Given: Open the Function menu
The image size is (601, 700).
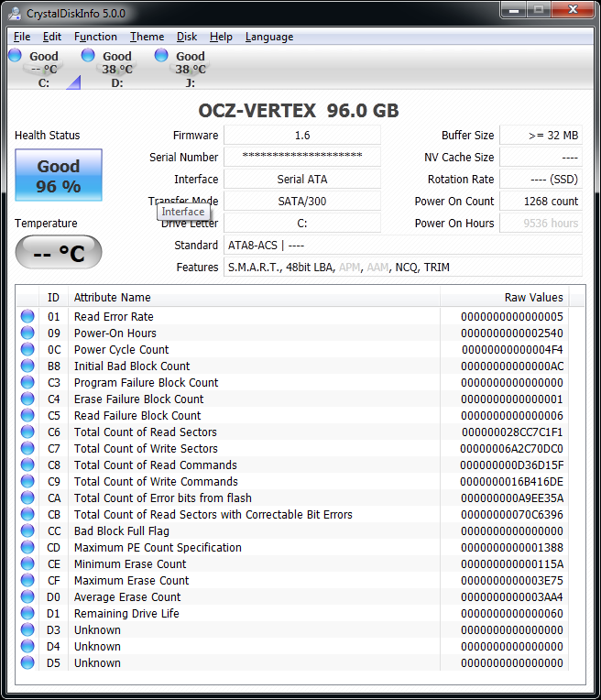Looking at the screenshot, I should tap(95, 37).
